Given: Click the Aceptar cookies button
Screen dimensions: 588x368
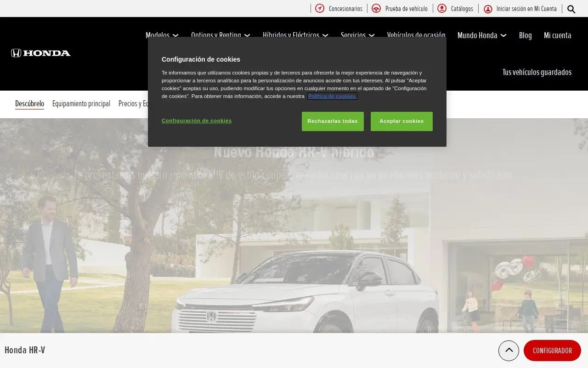Looking at the screenshot, I should pos(401,121).
